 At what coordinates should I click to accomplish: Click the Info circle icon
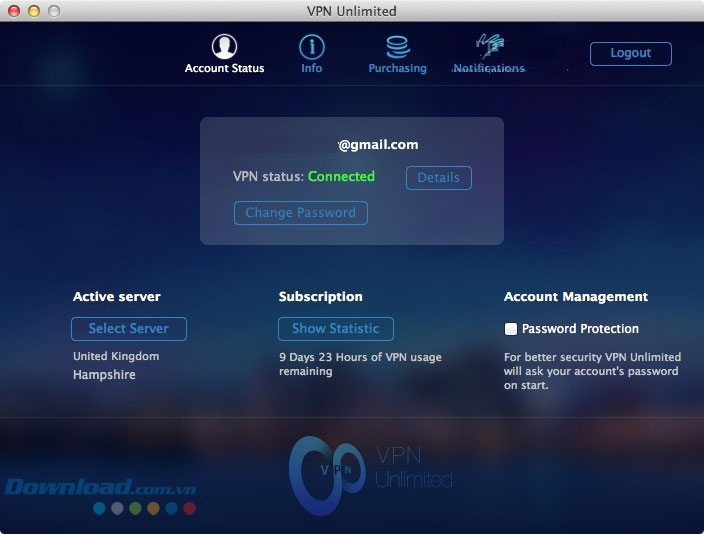coord(312,46)
